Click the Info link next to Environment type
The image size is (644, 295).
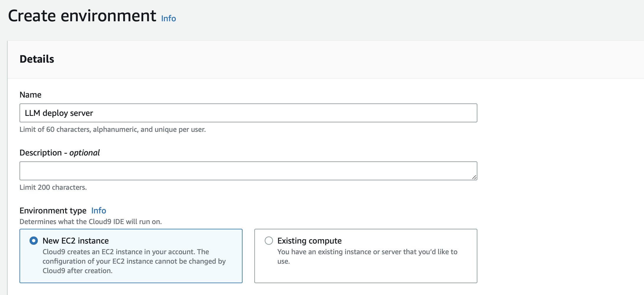click(x=98, y=210)
